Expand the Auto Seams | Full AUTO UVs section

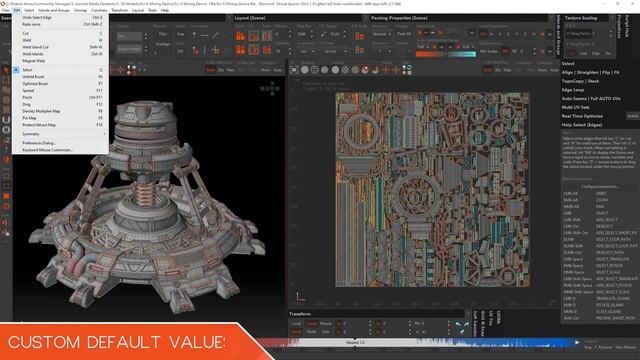click(591, 99)
